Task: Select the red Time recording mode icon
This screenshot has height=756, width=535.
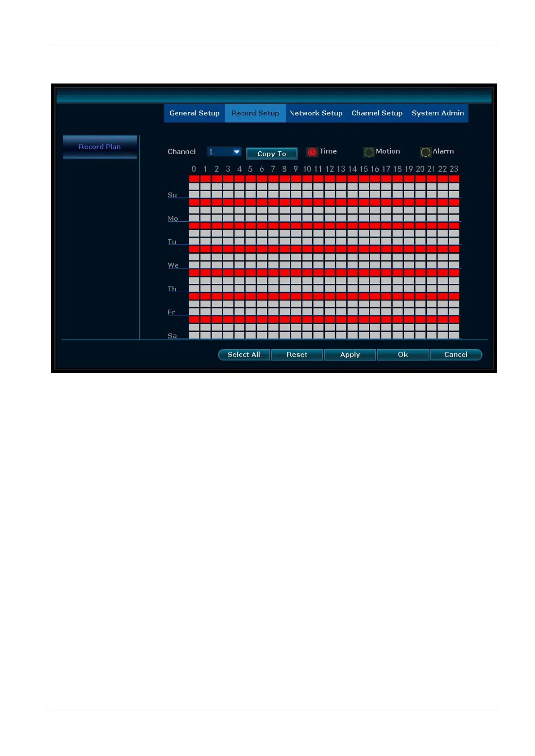Action: pyautogui.click(x=312, y=152)
